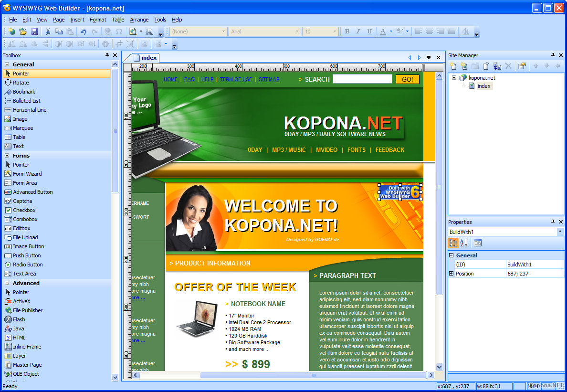Viewport: 567px width, 392px height.
Task: Open the Preview dropdown arrow
Action: coord(141,32)
